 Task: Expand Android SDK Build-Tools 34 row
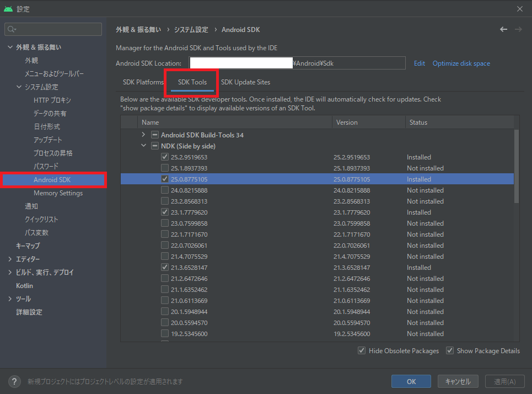[x=143, y=135]
